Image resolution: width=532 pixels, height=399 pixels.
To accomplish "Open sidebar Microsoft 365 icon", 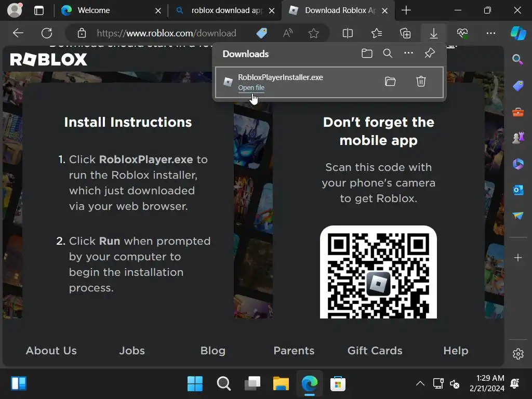I will 518,164.
